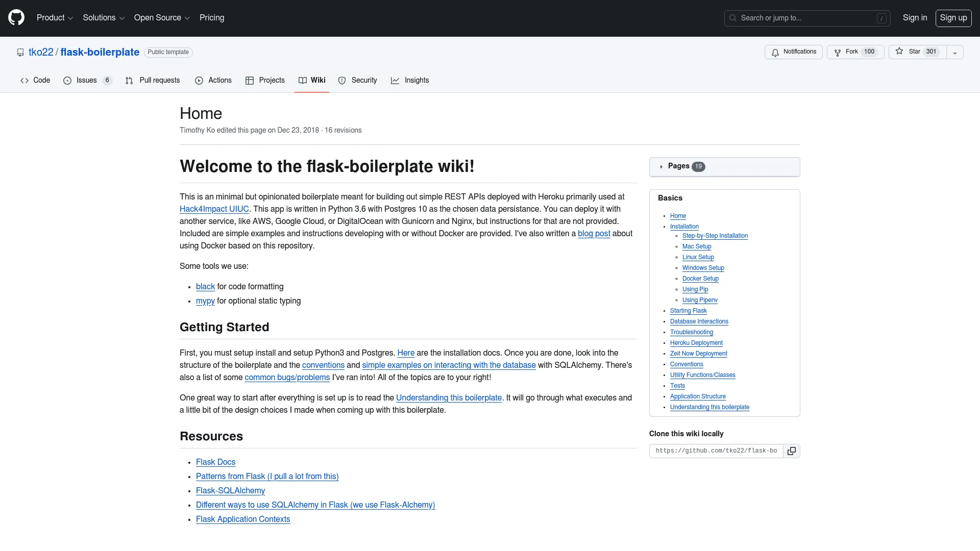
Task: Open tko22 user profile link
Action: tap(41, 53)
